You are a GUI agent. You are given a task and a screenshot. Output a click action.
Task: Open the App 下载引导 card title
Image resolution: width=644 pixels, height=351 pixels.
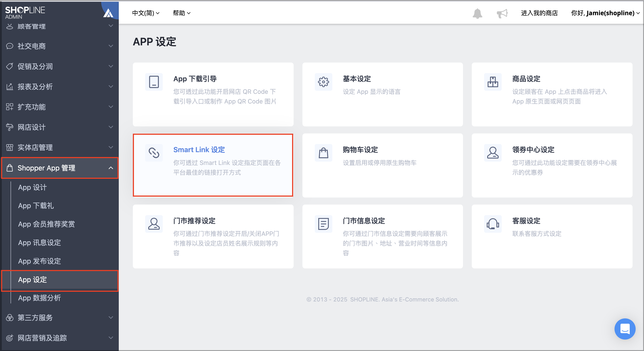tap(195, 79)
